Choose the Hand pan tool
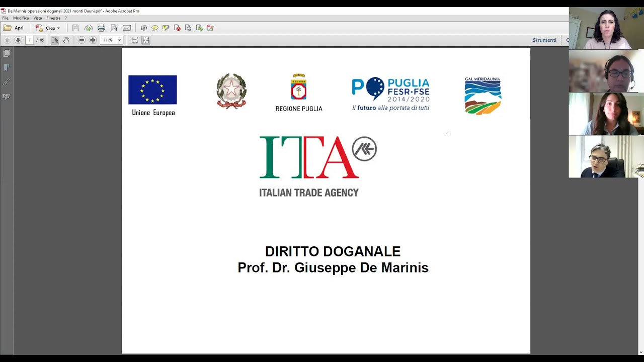This screenshot has width=644, height=362. click(x=66, y=40)
